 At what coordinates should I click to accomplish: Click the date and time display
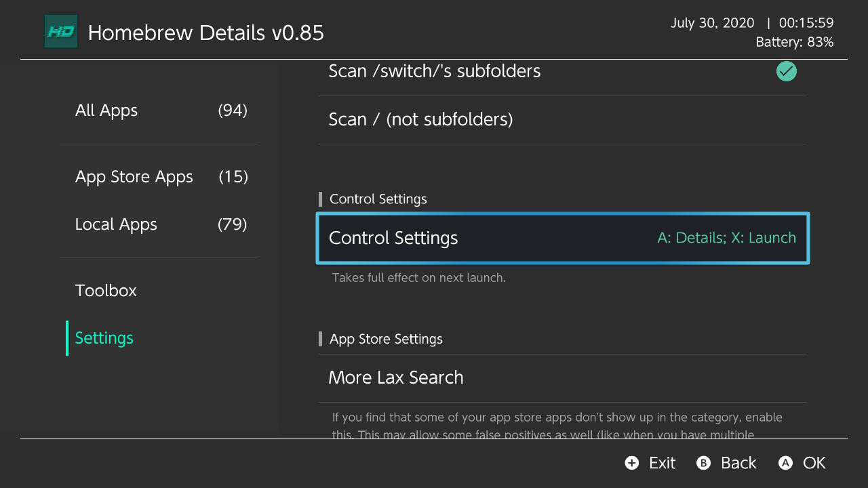(x=751, y=23)
